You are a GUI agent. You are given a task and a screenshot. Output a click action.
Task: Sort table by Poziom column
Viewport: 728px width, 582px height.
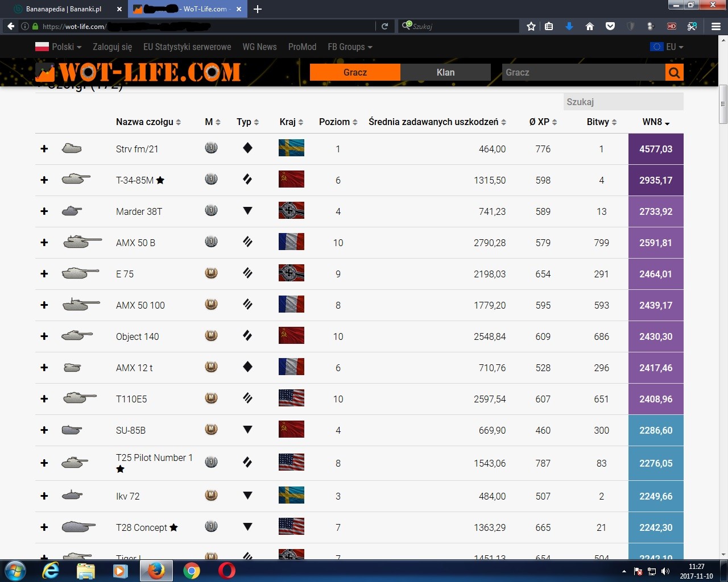338,122
